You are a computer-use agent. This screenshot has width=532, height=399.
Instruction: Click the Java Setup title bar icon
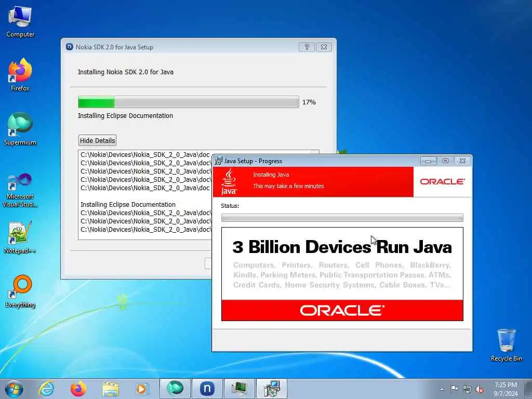(219, 161)
